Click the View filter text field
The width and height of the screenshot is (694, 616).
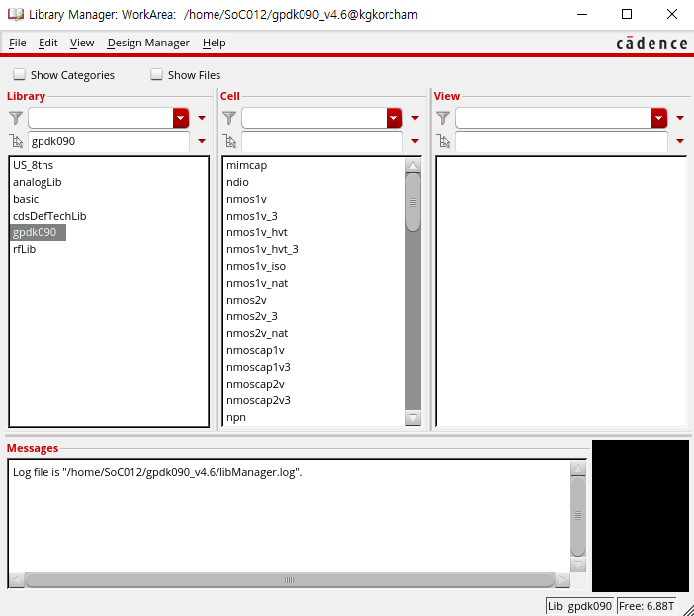tap(554, 118)
